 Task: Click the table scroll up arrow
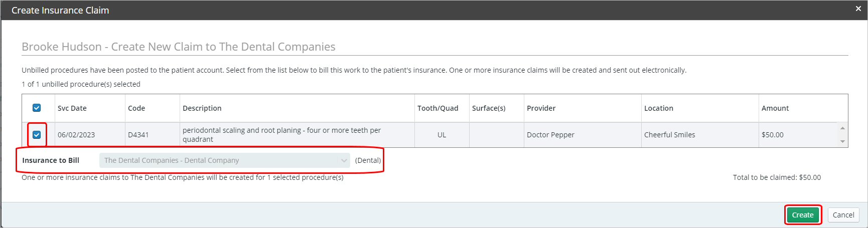[x=842, y=128]
